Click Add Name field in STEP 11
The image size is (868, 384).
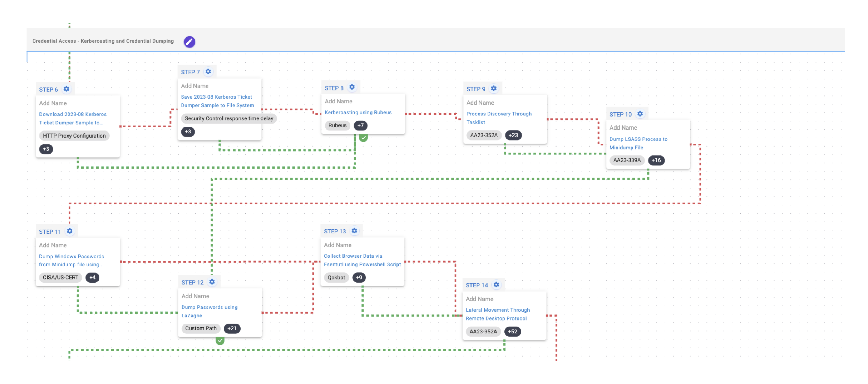pos(53,245)
